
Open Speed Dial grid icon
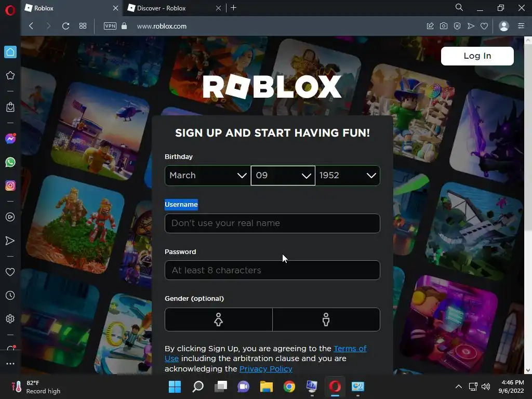83,26
